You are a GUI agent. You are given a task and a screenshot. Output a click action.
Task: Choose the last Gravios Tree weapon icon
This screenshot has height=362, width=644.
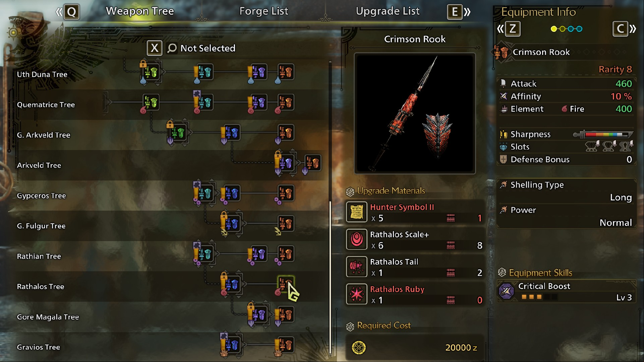coord(286,345)
